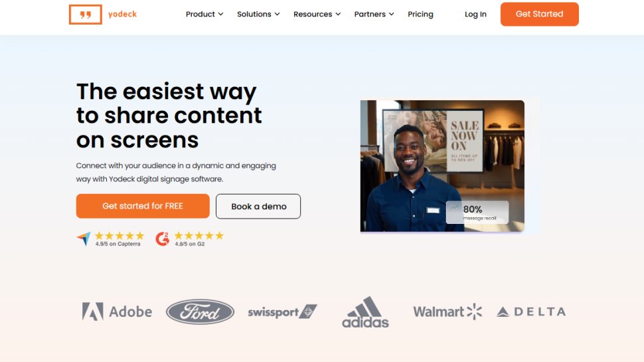Click the Adidas logo
Viewport: 644px width, 362px height.
point(365,312)
